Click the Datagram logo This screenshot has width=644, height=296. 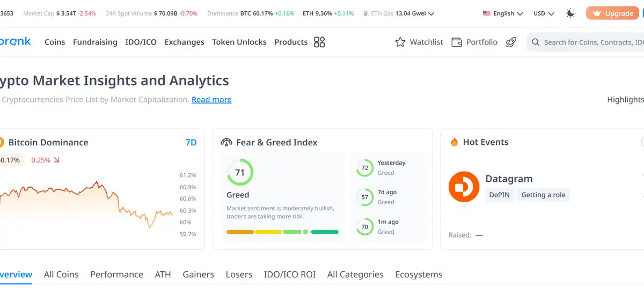464,187
